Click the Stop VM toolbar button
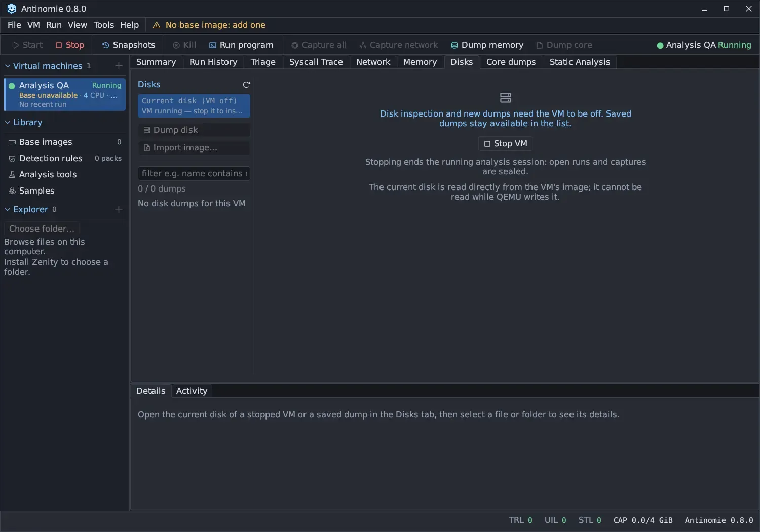This screenshot has height=532, width=760. pos(70,45)
